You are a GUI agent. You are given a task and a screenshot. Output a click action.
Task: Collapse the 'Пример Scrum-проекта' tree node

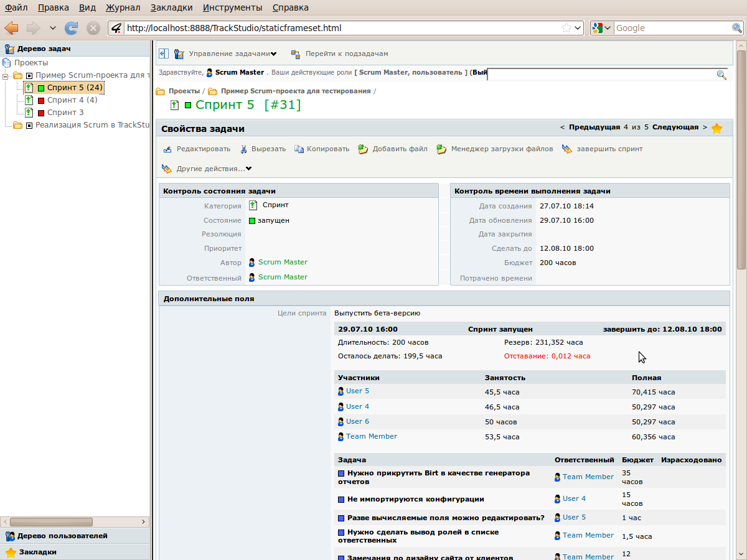[6, 75]
